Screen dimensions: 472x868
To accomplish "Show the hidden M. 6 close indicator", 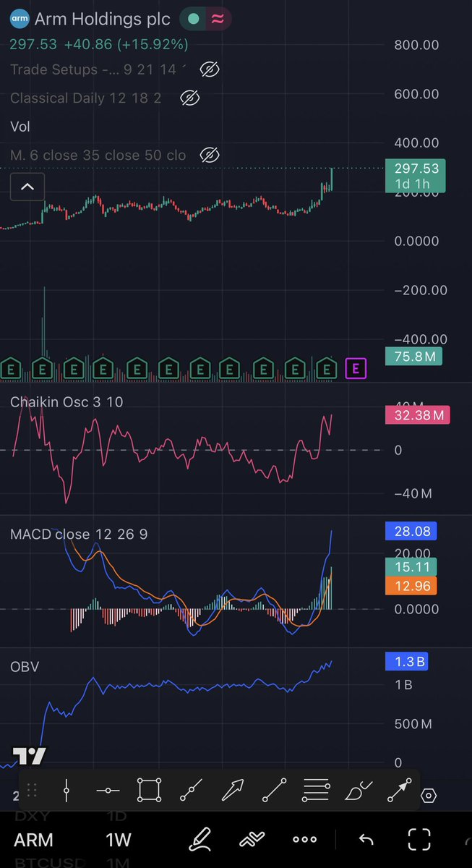I will tap(209, 155).
